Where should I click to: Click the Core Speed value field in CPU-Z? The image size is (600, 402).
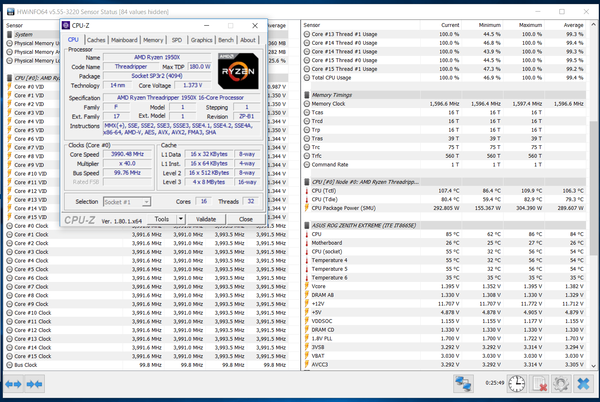pyautogui.click(x=127, y=154)
